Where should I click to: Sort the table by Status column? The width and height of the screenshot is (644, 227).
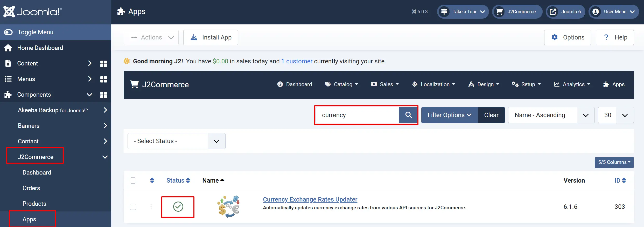pyautogui.click(x=178, y=181)
